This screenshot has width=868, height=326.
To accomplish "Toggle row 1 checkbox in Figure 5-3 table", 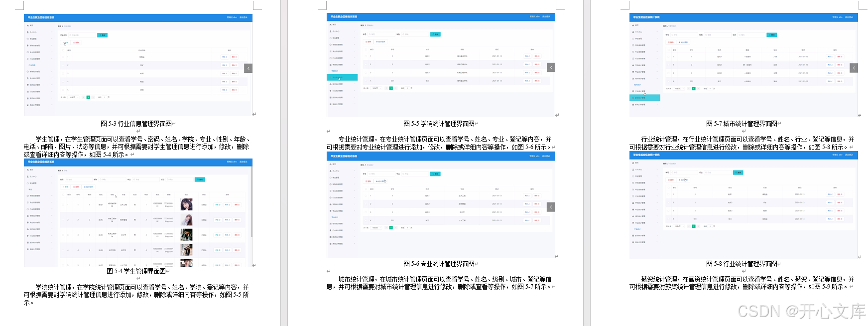I will (64, 57).
